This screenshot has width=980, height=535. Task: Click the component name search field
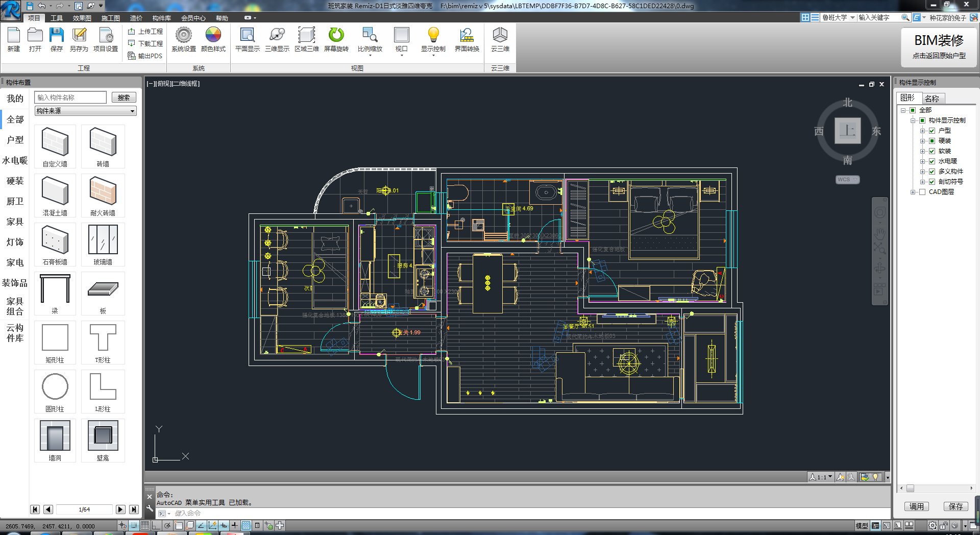70,98
